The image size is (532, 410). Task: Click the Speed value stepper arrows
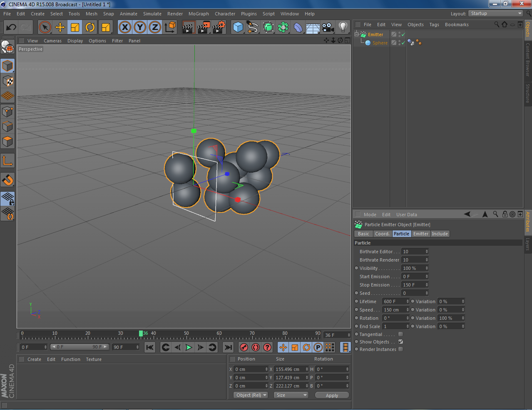click(x=408, y=310)
